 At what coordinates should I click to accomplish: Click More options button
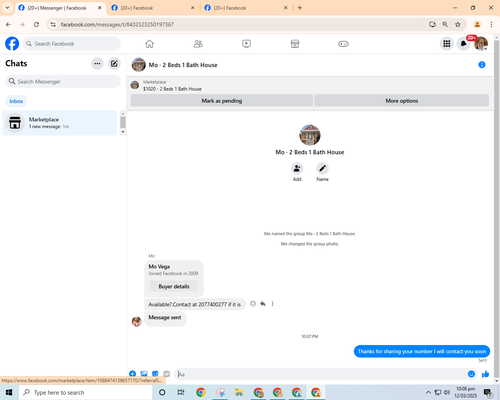(x=402, y=101)
